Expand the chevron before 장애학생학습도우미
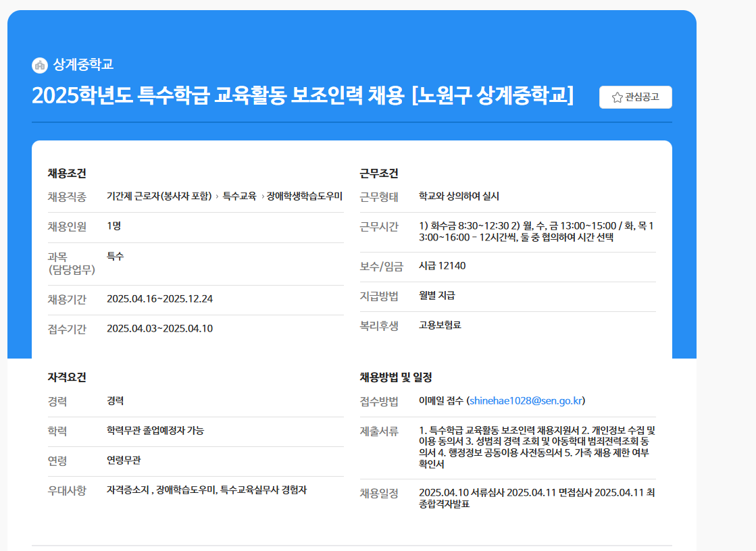The width and height of the screenshot is (756, 551). (264, 194)
